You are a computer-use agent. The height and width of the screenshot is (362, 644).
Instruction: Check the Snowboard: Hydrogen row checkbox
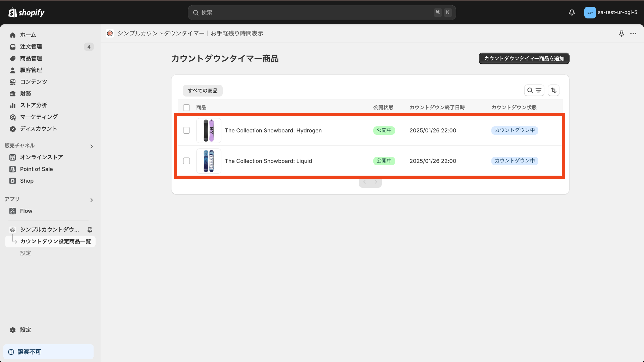[x=187, y=130]
